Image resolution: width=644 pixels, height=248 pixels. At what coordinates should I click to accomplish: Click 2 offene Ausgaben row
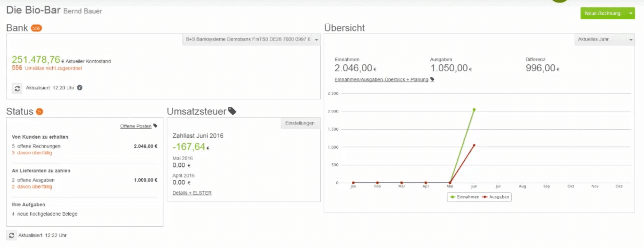[x=84, y=180]
